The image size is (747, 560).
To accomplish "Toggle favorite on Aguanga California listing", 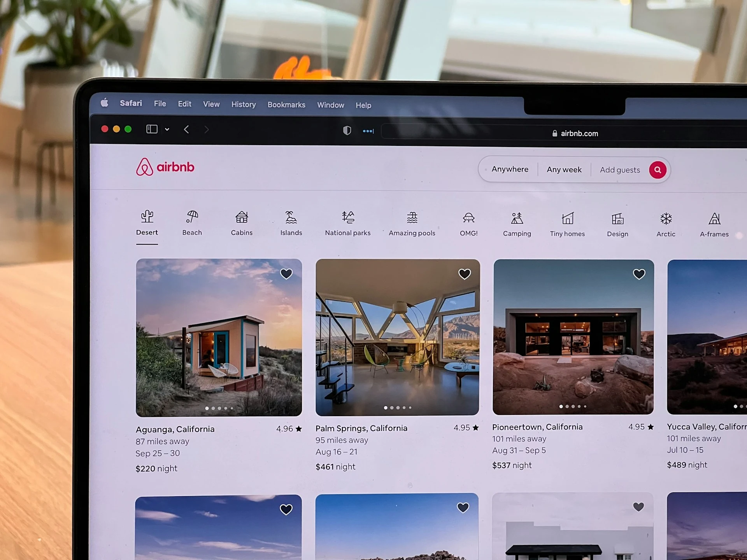I will 286,273.
